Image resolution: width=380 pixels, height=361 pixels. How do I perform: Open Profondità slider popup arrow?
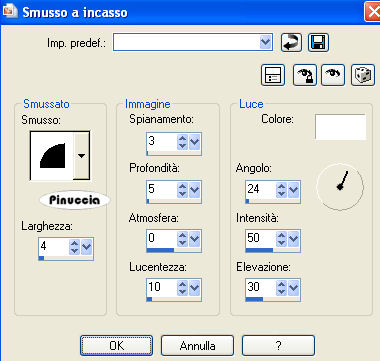[x=194, y=190]
